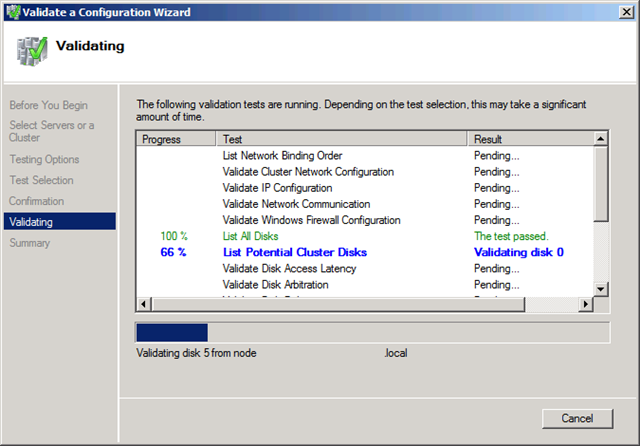The height and width of the screenshot is (446, 640).
Task: Select Validate Cluster Network Configuration row
Action: click(365, 172)
